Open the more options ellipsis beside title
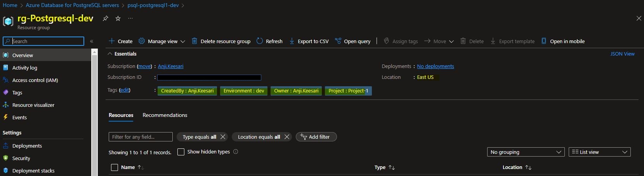Image resolution: width=644 pixels, height=176 pixels. click(130, 18)
